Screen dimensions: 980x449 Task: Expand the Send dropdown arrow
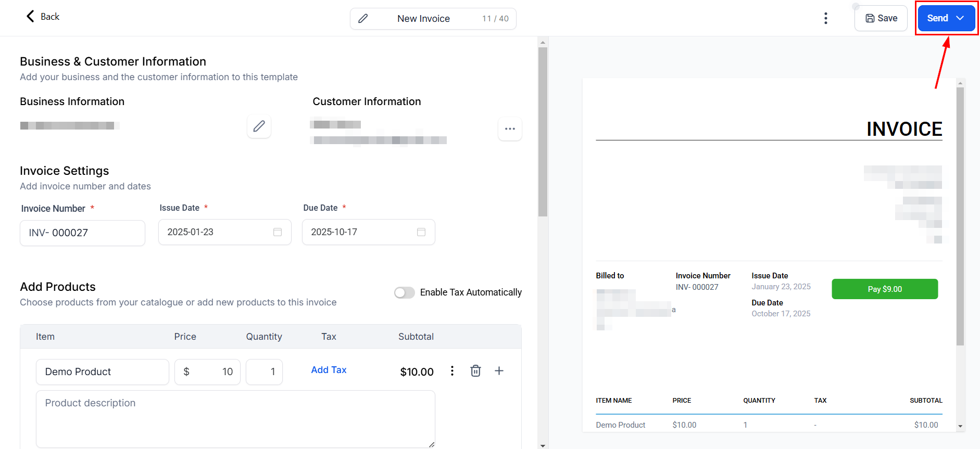coord(960,18)
